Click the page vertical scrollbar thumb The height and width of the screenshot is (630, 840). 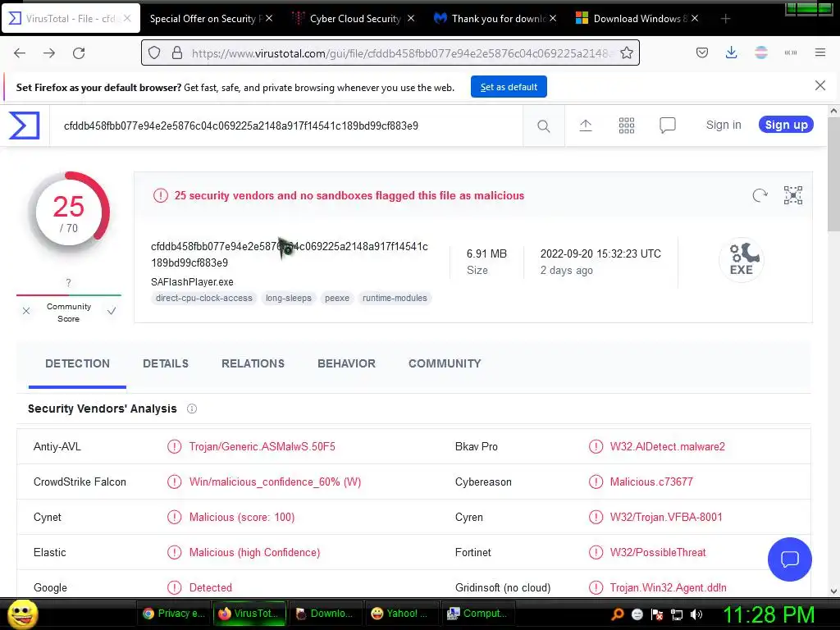coord(833,174)
